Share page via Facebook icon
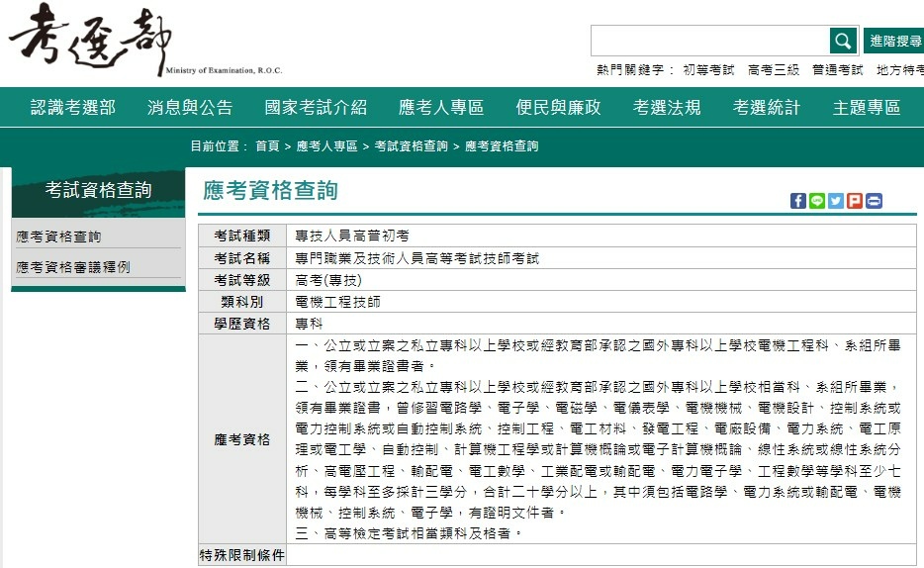 (798, 201)
